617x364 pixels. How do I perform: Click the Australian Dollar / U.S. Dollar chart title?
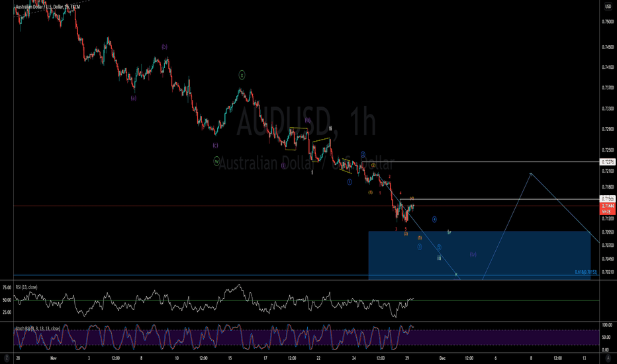tap(48, 7)
